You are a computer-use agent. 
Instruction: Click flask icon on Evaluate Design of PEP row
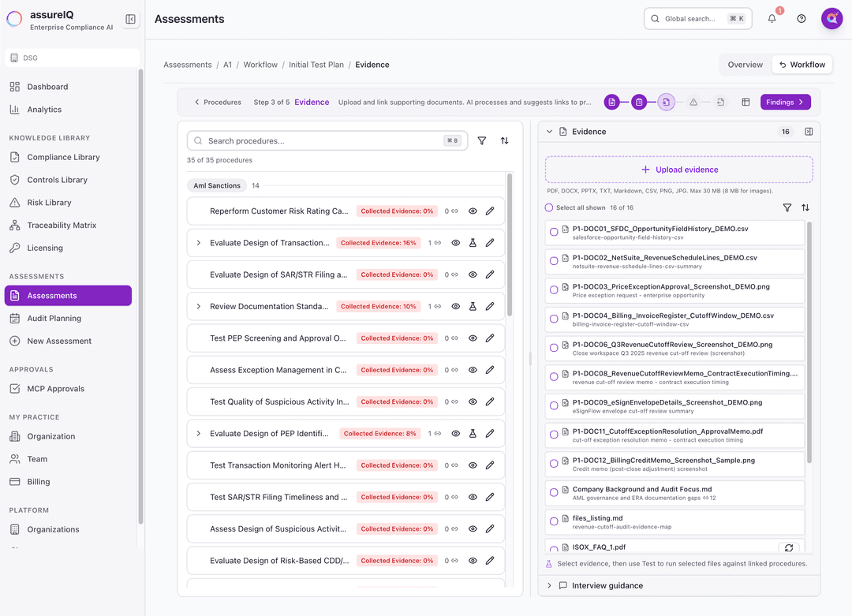pyautogui.click(x=473, y=434)
